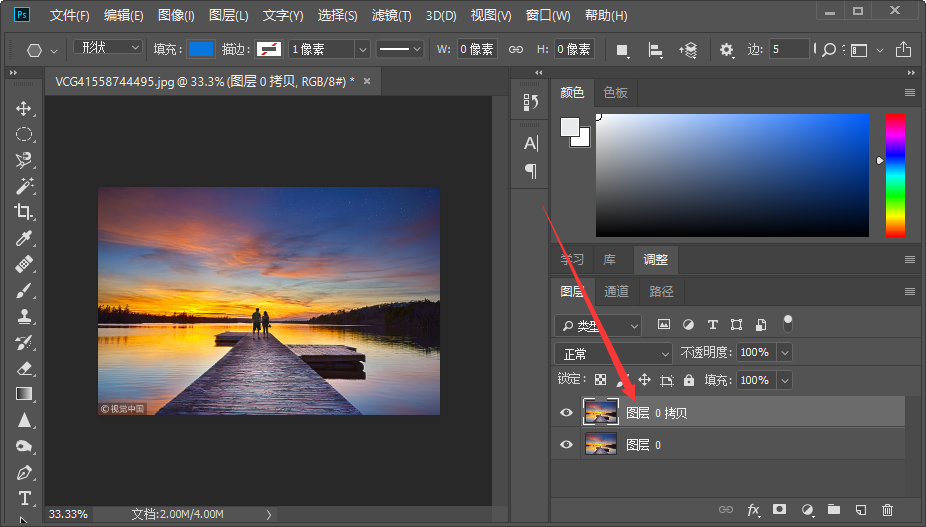Click the blue 填充 fill swatch
The width and height of the screenshot is (926, 527).
[201, 49]
